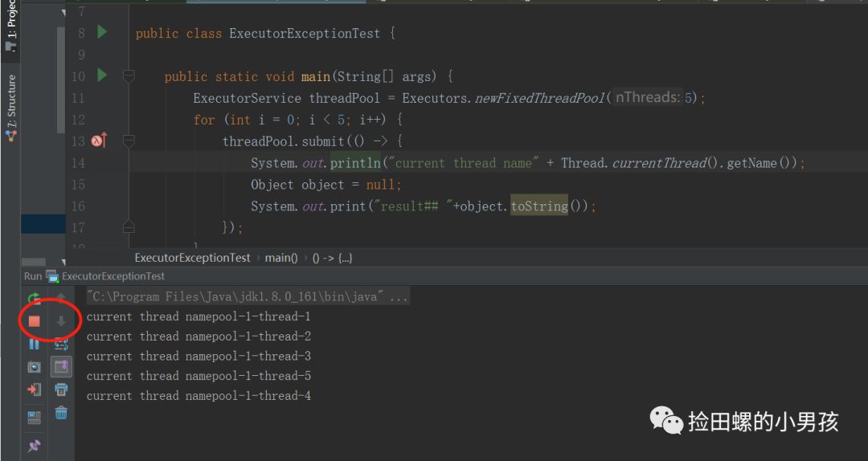Click the Project panel horizontal scrollbar
868x461 pixels.
pyautogui.click(x=34, y=262)
